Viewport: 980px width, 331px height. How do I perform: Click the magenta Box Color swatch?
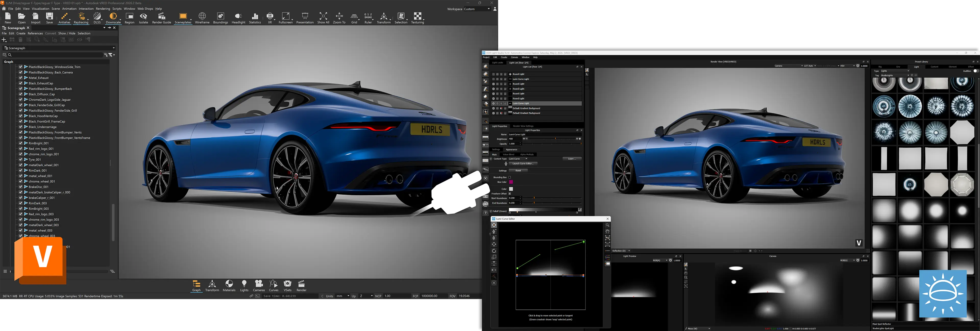click(511, 182)
